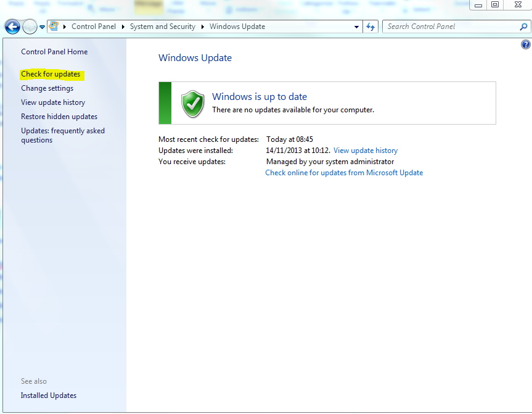Viewport: 532px width, 414px height.
Task: Click 'Most recent check for updates:' label
Action: (208, 139)
